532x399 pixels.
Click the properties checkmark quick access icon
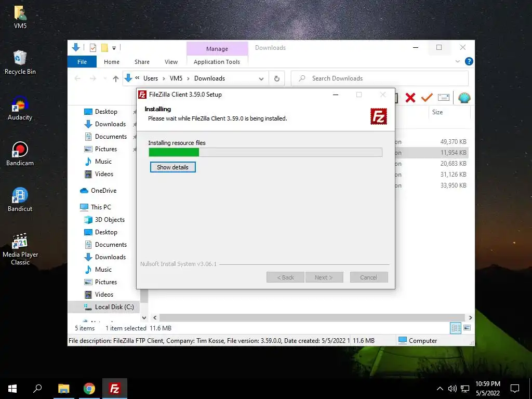coord(92,48)
